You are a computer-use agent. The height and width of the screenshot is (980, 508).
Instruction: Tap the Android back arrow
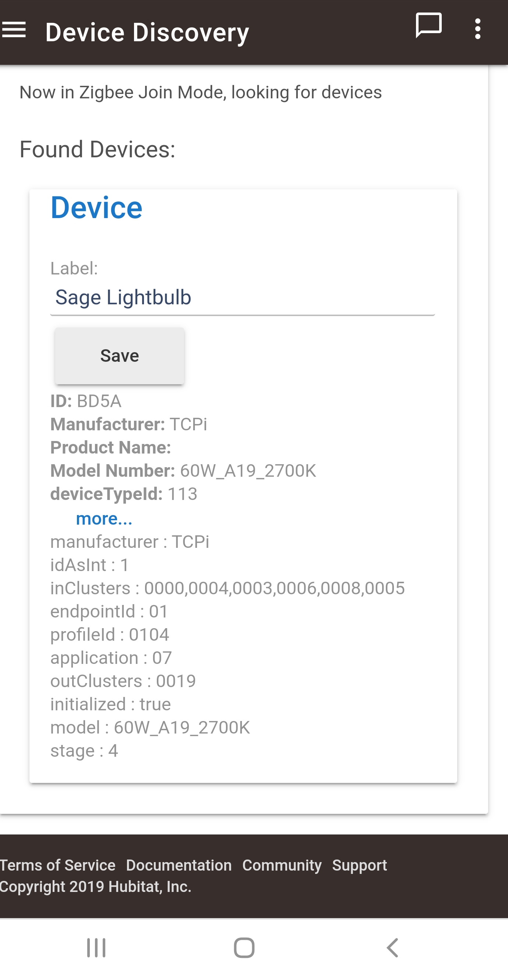pyautogui.click(x=392, y=947)
